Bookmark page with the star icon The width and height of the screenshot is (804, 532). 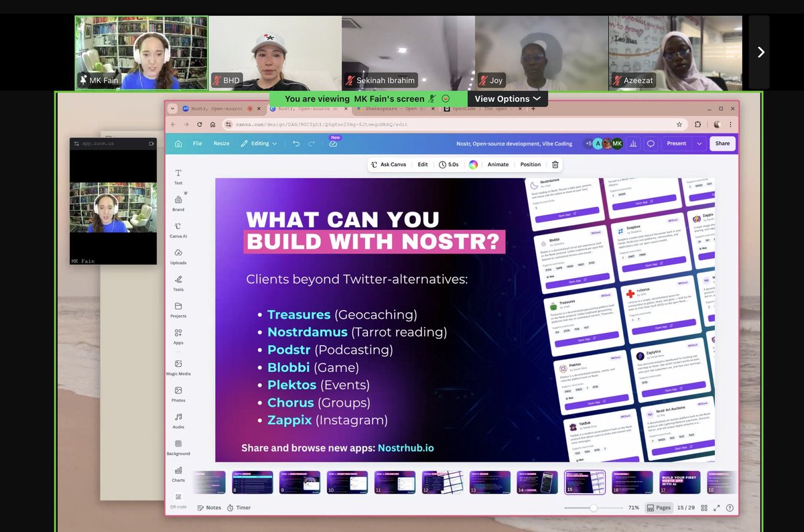tap(679, 125)
